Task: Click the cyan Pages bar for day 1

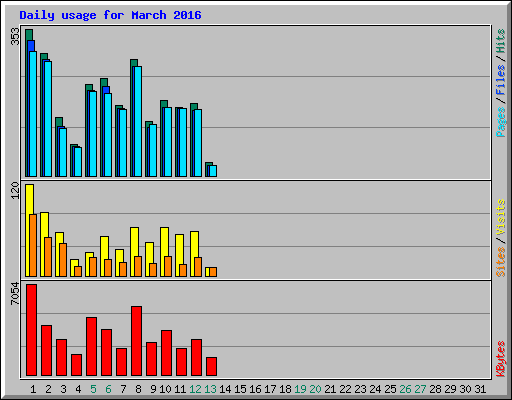Action: [33, 114]
